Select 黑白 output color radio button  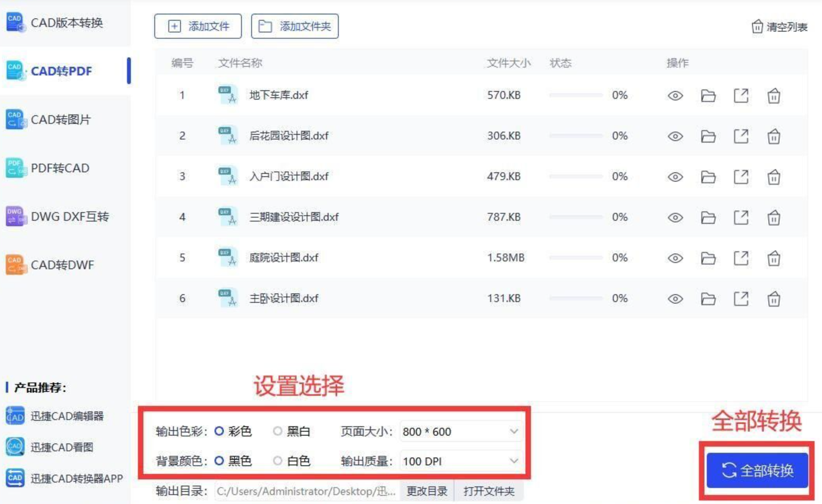(278, 431)
